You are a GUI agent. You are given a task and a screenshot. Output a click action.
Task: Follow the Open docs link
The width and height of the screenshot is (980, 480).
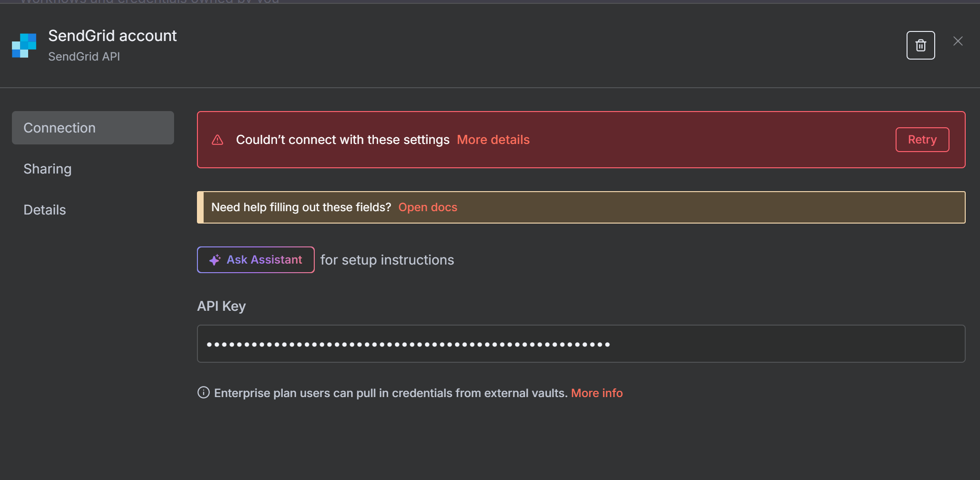pyautogui.click(x=428, y=207)
